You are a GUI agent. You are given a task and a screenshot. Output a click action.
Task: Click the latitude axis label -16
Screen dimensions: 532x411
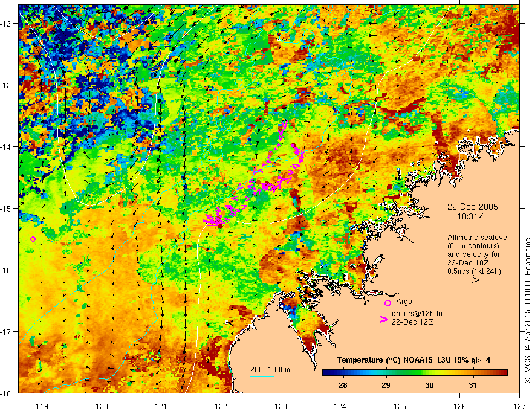[7, 270]
